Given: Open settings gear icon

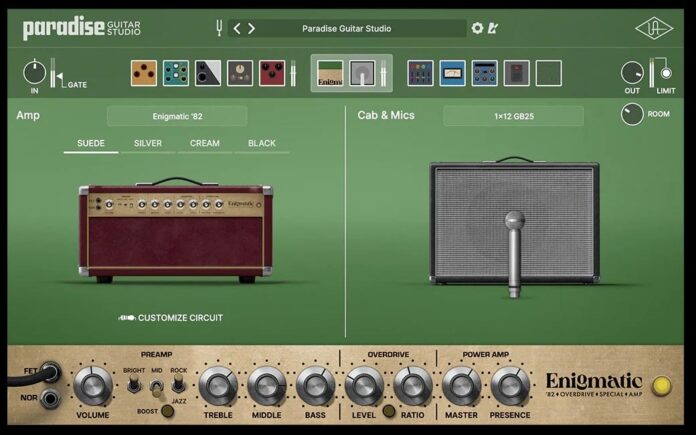Looking at the screenshot, I should tap(477, 28).
